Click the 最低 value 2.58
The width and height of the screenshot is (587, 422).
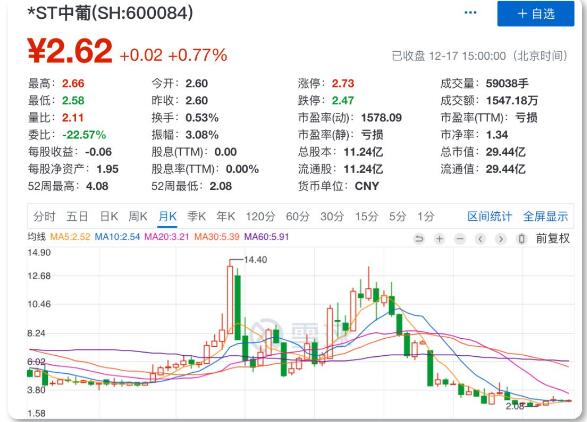(73, 100)
